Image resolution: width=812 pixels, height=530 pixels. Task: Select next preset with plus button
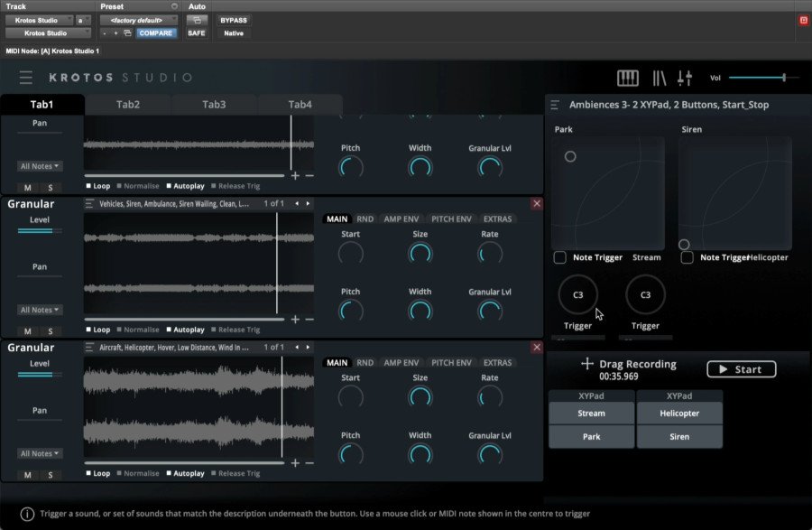click(x=115, y=33)
